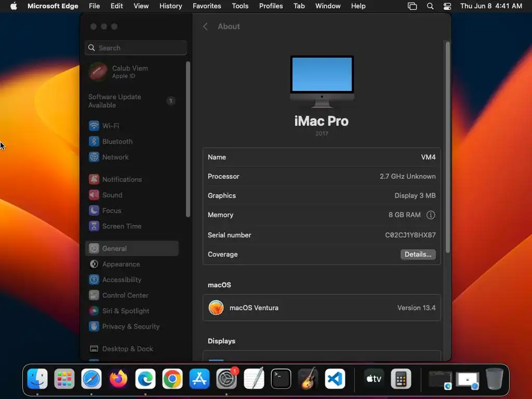This screenshot has height=399, width=532.
Task: Open Finder from the Dock
Action: pos(37,379)
